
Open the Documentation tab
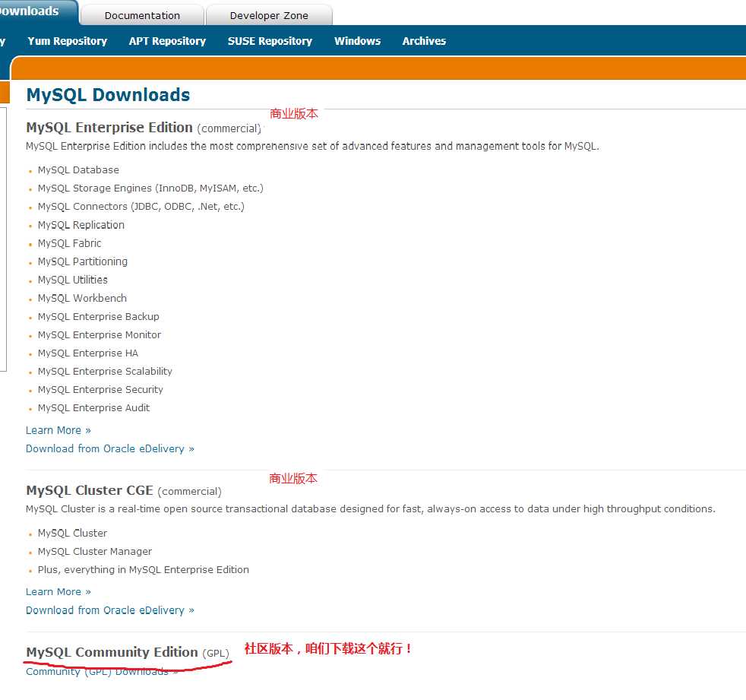click(x=142, y=15)
